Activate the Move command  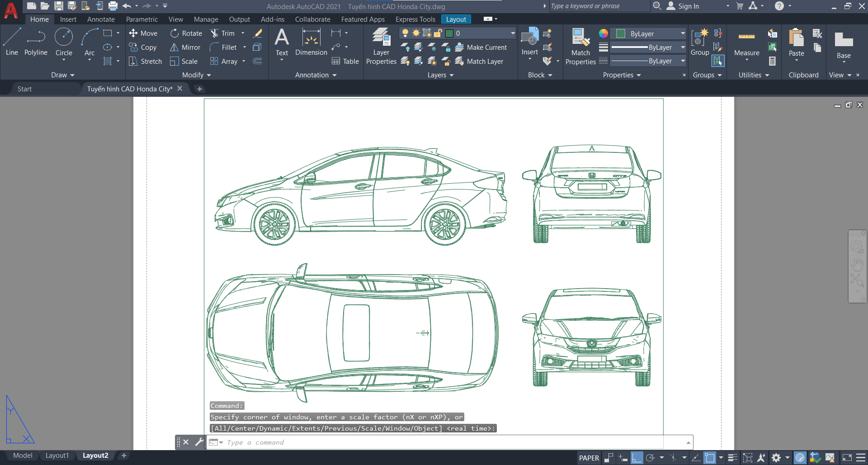pos(143,33)
